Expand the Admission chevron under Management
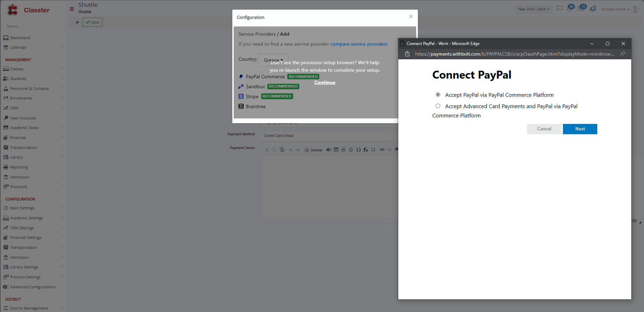The width and height of the screenshot is (644, 312). point(63,177)
